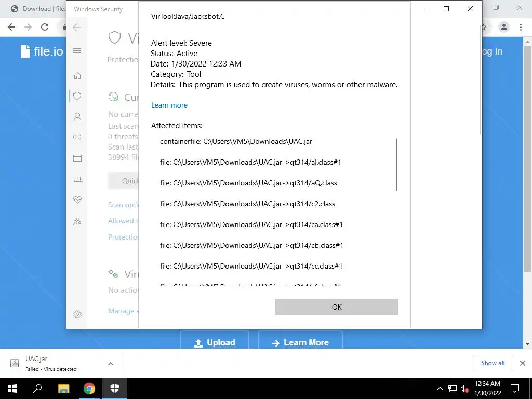Image resolution: width=532 pixels, height=399 pixels.
Task: Show hidden system tray icons
Action: click(440, 389)
